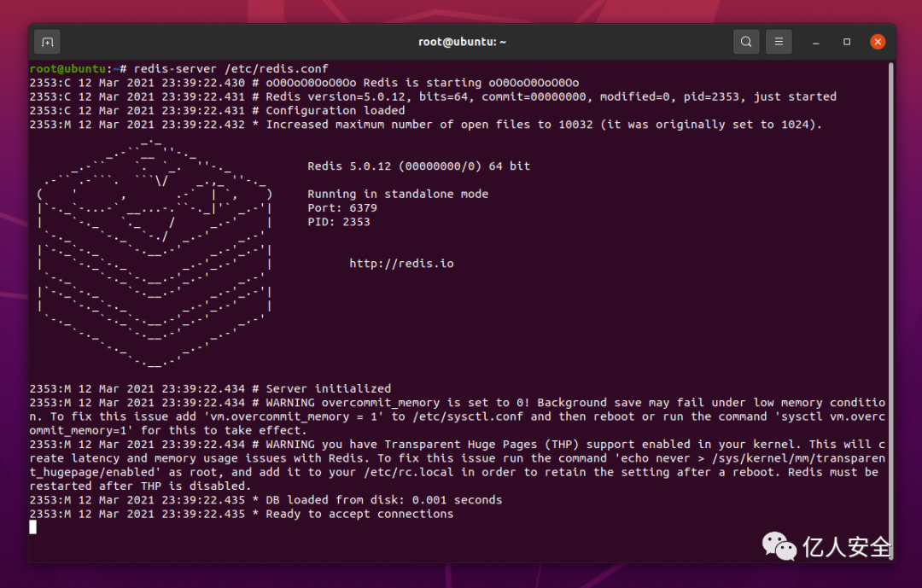The width and height of the screenshot is (922, 588).
Task: Click the 'Server initialized' log line
Action: (210, 388)
